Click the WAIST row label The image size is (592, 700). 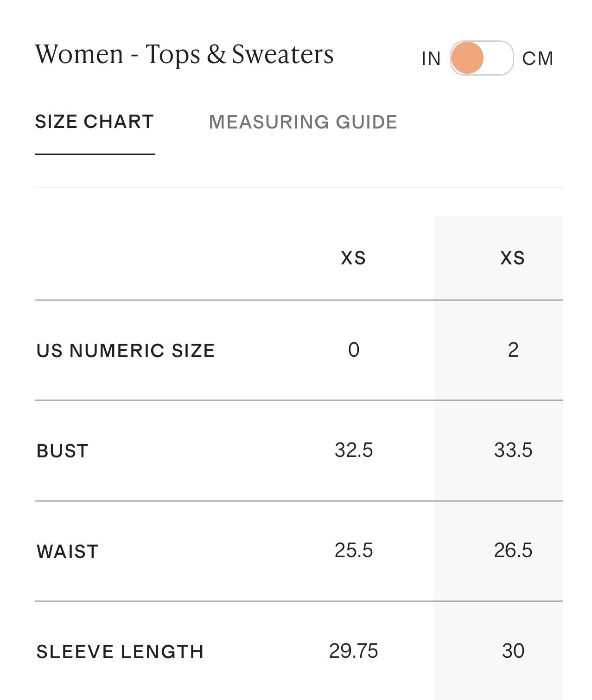click(x=68, y=552)
